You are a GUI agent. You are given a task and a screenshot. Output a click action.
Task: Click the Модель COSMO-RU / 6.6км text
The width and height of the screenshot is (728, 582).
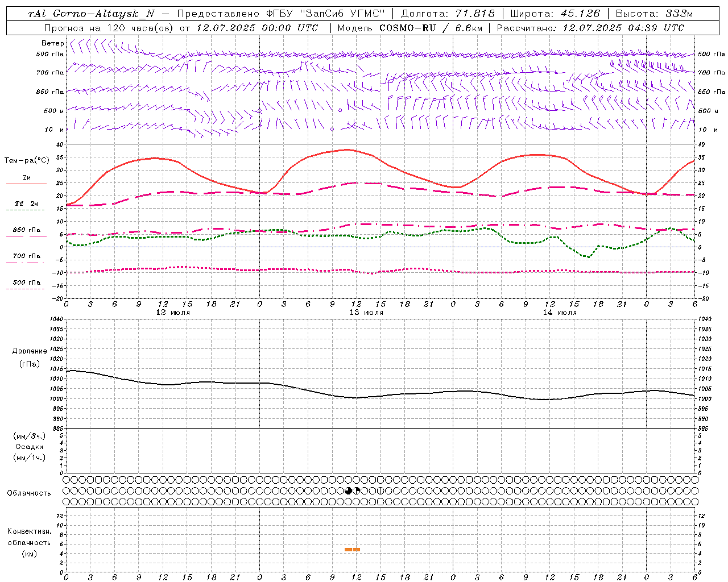coord(409,28)
